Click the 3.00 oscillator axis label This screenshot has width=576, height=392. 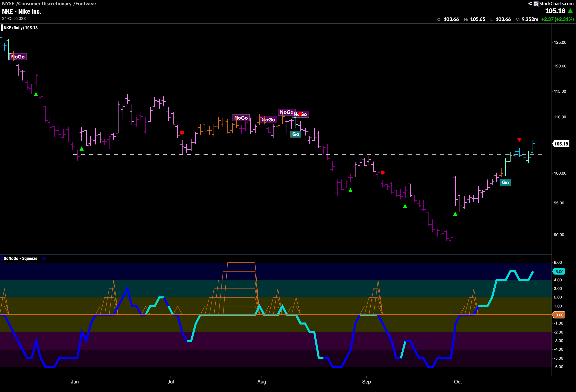tap(558, 288)
